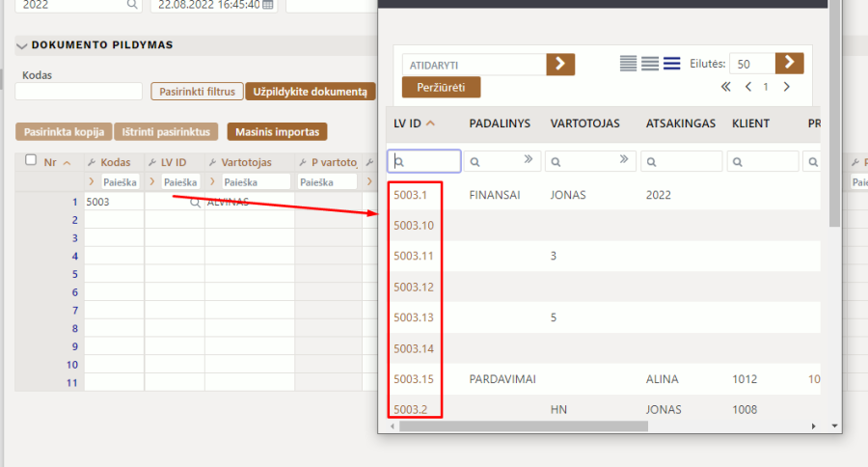This screenshot has width=868, height=467.
Task: Select LV ID 5003.11 link
Action: [x=414, y=256]
